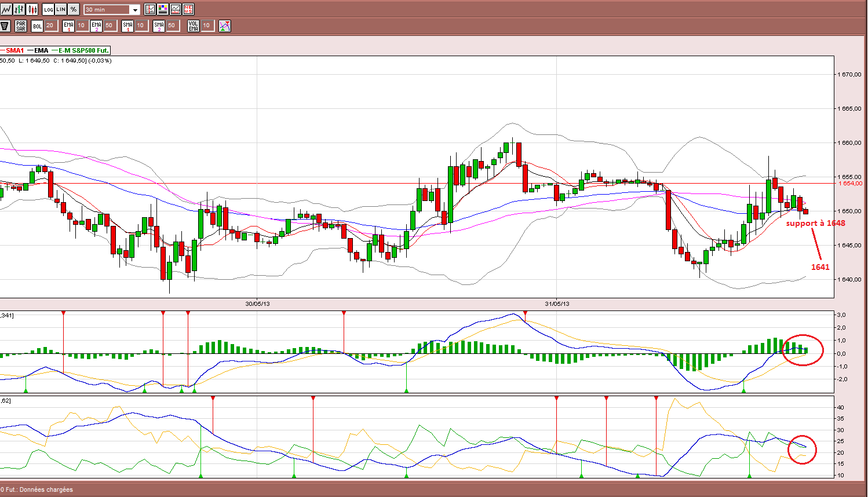Open the NEWS icon
868x497 pixels.
click(188, 9)
